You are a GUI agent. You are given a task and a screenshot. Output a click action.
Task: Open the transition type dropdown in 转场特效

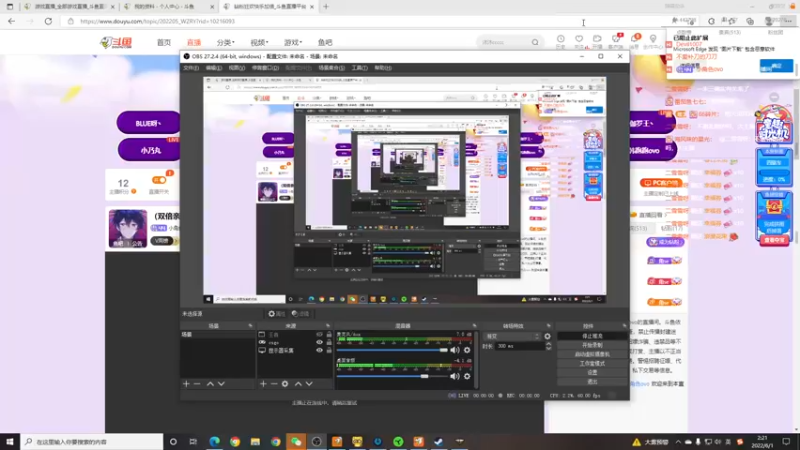coord(512,336)
